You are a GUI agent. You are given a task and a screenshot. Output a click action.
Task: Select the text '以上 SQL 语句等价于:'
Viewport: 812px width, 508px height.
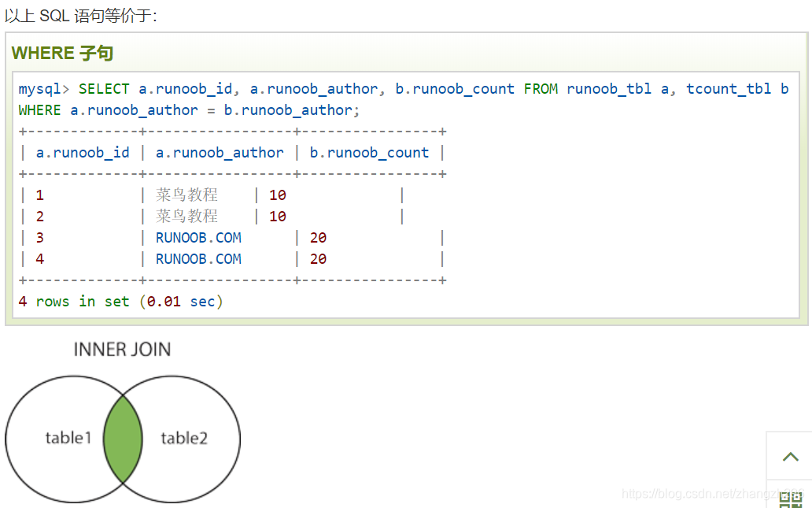coord(81,16)
